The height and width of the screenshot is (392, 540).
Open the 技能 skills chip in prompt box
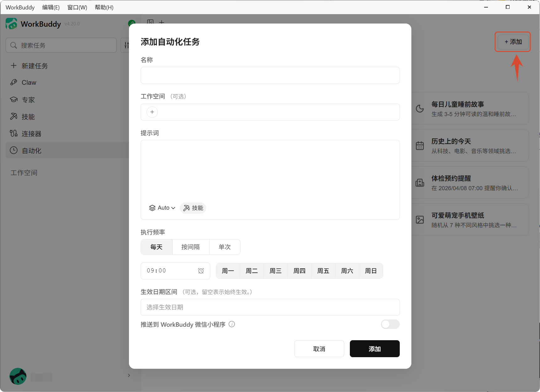[x=193, y=208]
